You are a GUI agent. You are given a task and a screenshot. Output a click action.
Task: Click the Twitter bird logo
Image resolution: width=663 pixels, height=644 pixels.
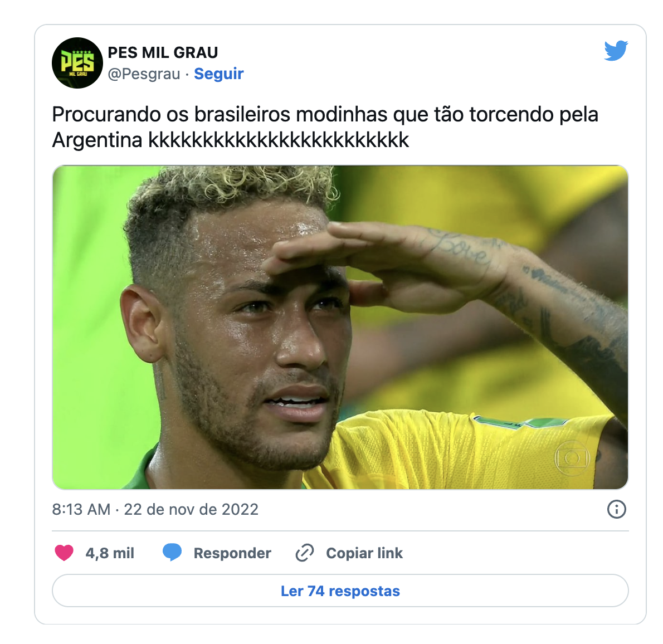[x=616, y=51]
